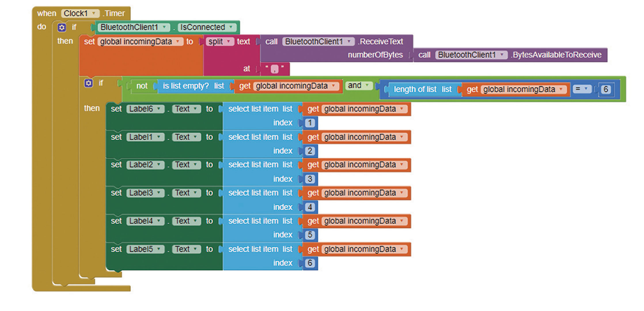Click index number 1 block
The image size is (644, 311).
(x=310, y=123)
